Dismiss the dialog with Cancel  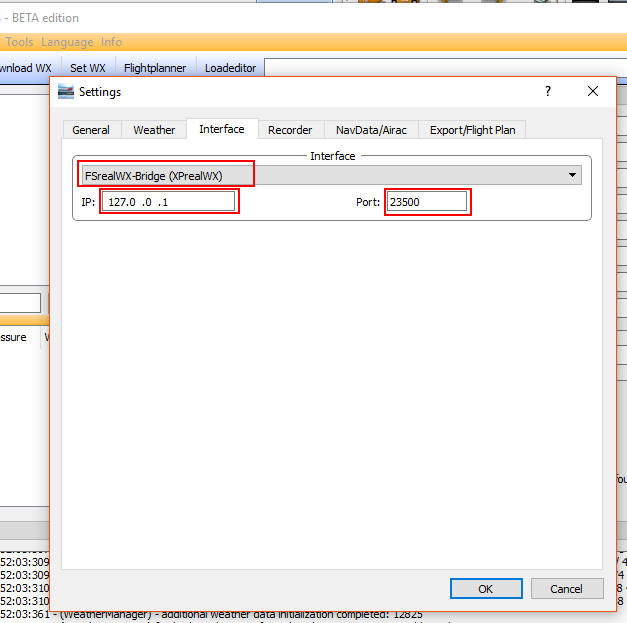(567, 589)
